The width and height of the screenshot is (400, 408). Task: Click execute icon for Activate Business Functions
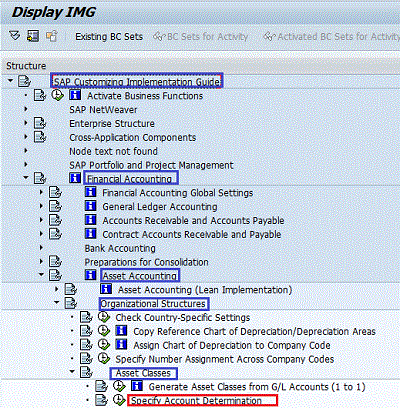tap(58, 95)
